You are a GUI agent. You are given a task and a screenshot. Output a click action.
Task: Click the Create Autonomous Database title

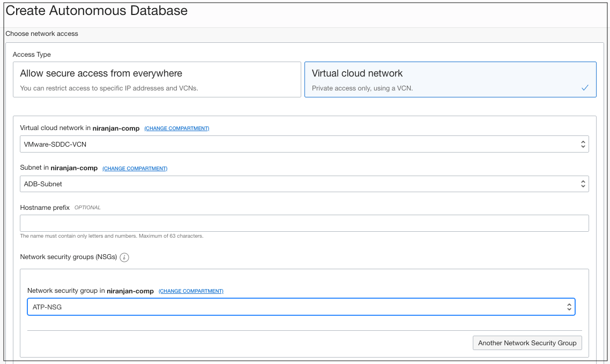pyautogui.click(x=96, y=10)
